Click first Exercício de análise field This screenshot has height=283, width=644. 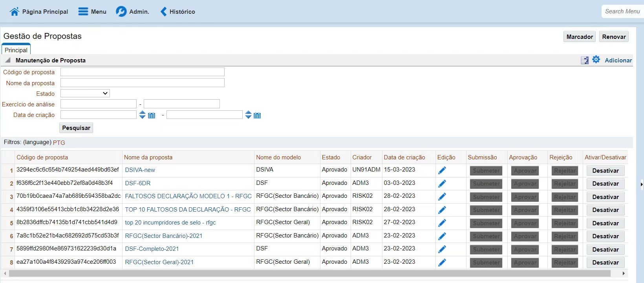[98, 104]
